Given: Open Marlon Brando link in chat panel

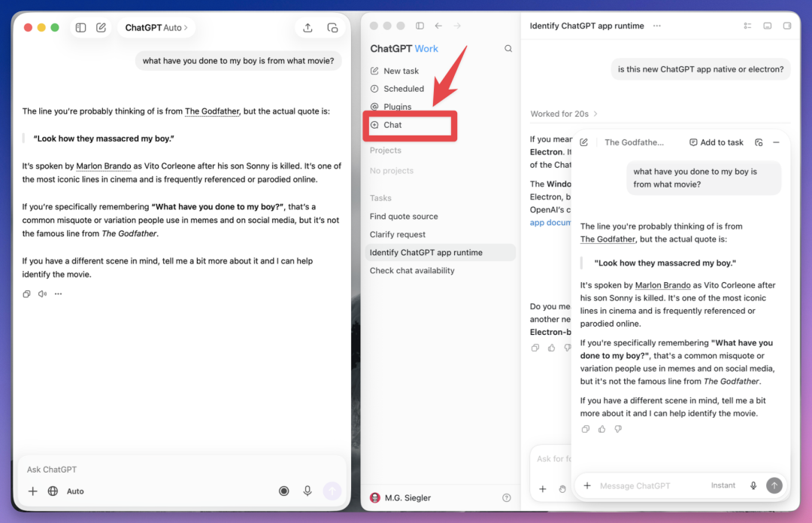Looking at the screenshot, I should point(662,285).
